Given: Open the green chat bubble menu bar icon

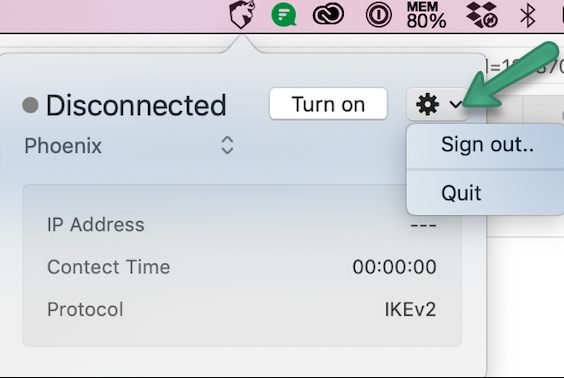Looking at the screenshot, I should coord(284,15).
